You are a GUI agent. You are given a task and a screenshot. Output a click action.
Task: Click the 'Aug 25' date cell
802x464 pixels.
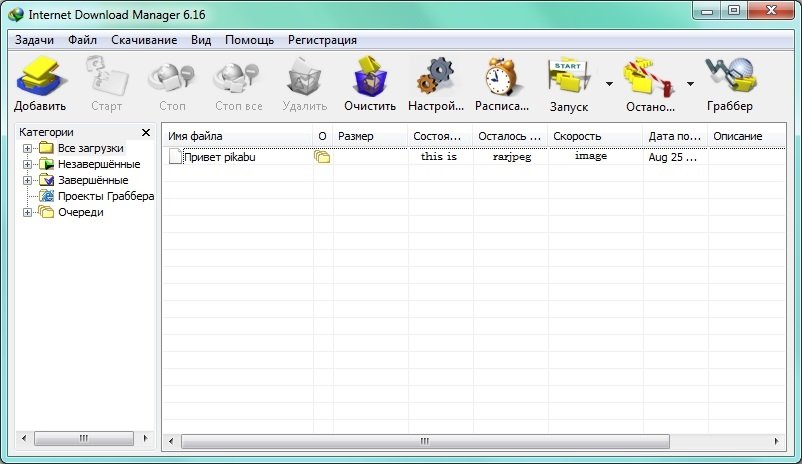click(673, 157)
